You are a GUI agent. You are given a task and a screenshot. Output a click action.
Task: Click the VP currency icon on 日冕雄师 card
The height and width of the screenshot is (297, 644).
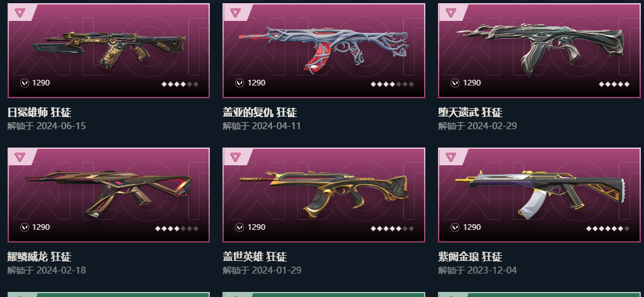click(25, 83)
